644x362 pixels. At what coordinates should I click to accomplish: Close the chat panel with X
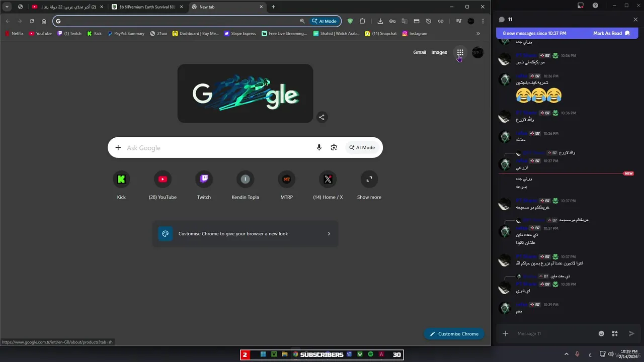pyautogui.click(x=635, y=20)
